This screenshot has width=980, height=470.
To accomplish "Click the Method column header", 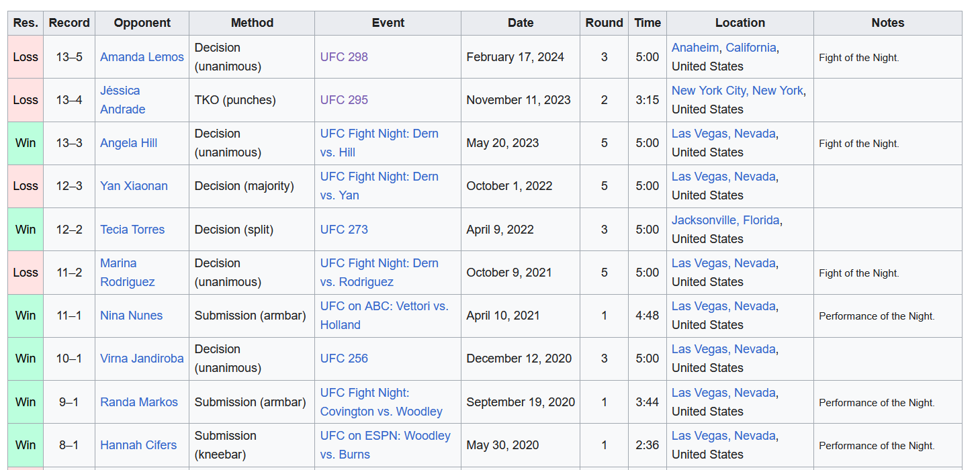I will click(x=252, y=23).
